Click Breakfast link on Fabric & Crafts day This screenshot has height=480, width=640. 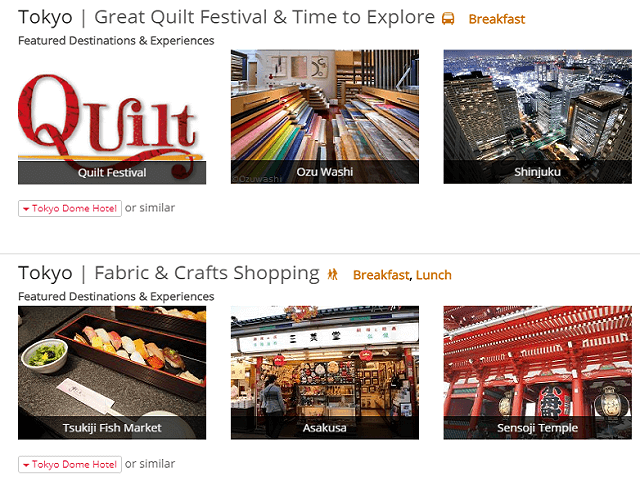pos(381,275)
